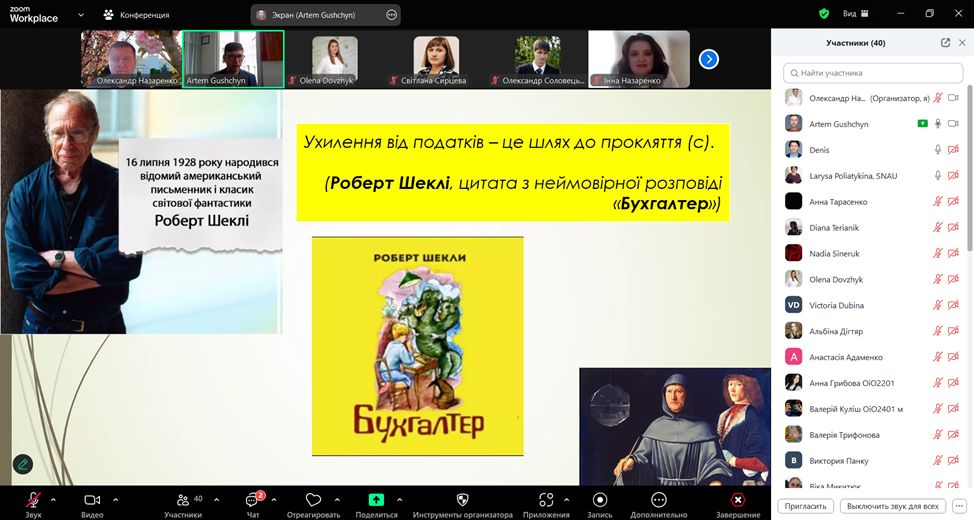Image resolution: width=974 pixels, height=520 pixels.
Task: Select Олександр Соловець video thumbnail
Action: 537,59
